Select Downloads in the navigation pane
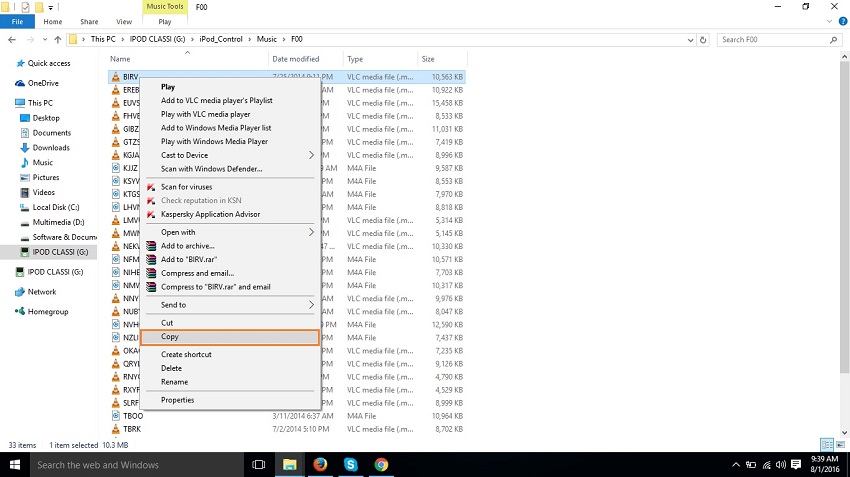The width and height of the screenshot is (850, 477). coord(51,148)
